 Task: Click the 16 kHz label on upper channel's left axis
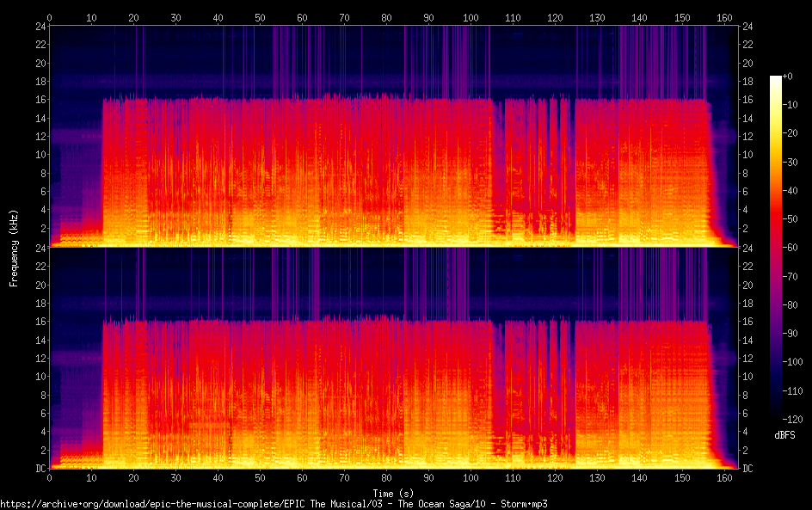pyautogui.click(x=38, y=100)
